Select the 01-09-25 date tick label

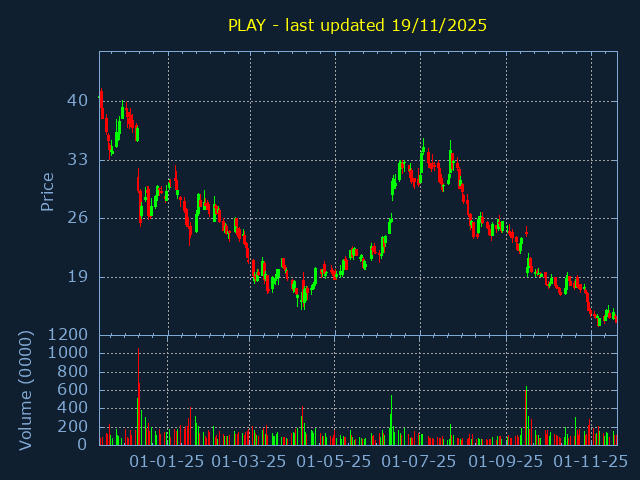(x=506, y=462)
